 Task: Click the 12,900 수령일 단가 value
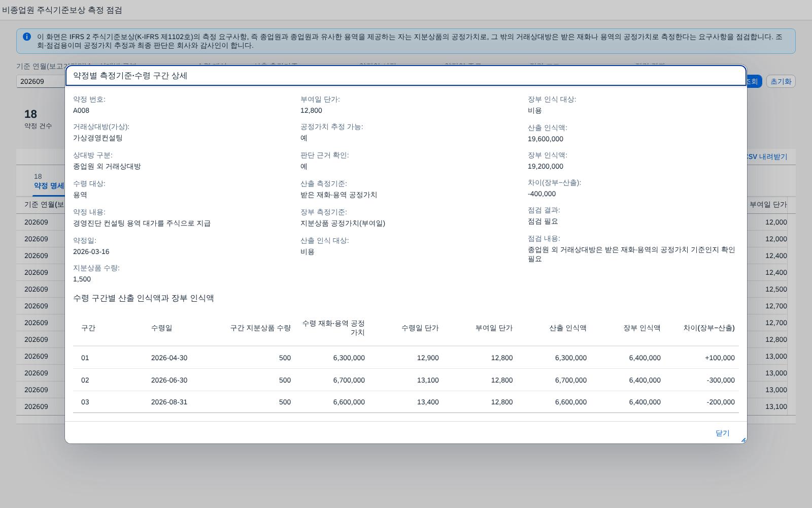pyautogui.click(x=428, y=358)
